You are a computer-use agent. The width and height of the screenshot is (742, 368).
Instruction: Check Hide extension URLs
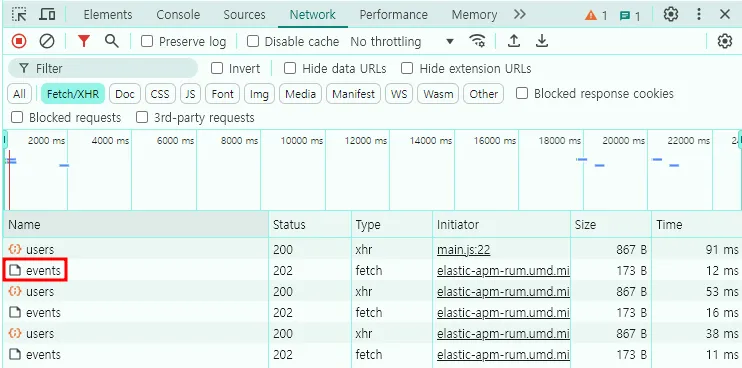(407, 69)
